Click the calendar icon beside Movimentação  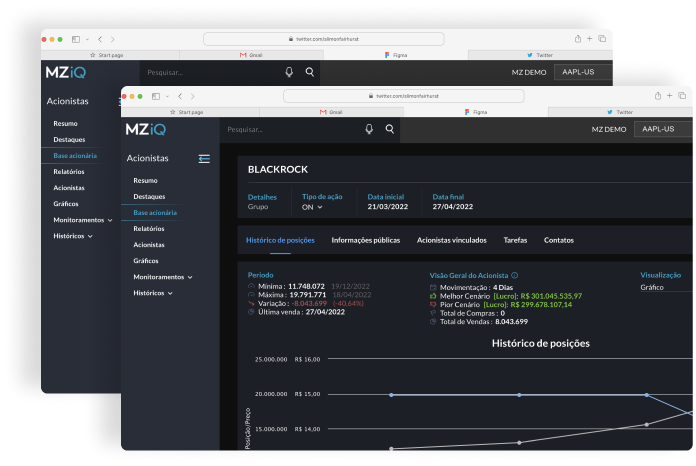pyautogui.click(x=433, y=288)
